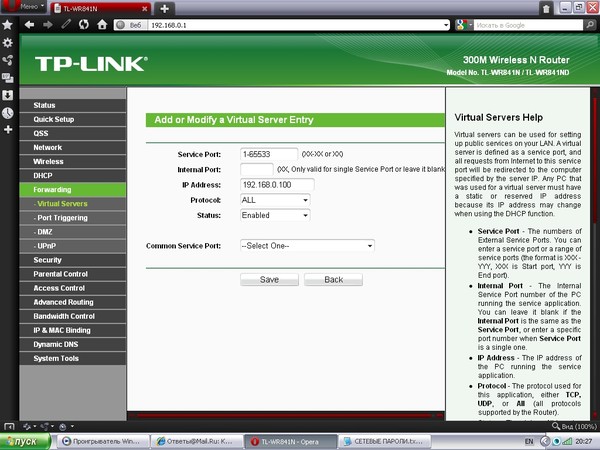Click the Google search engine icon
The width and height of the screenshot is (600, 450).
coord(461,25)
